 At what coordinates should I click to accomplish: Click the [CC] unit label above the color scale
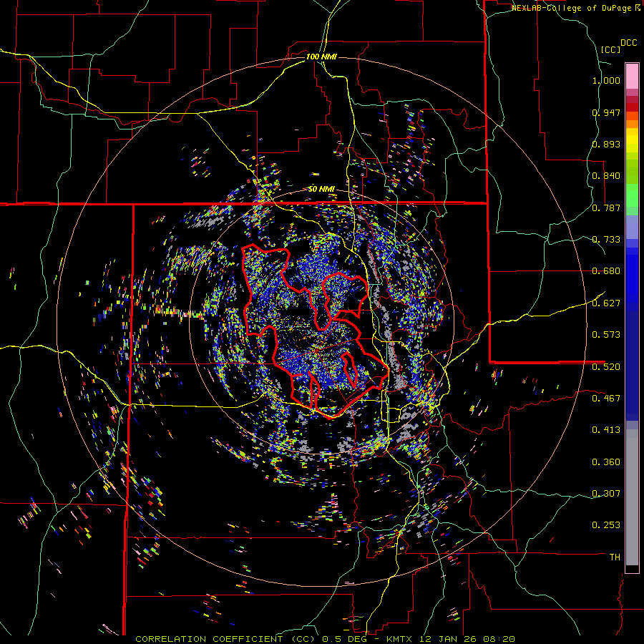point(610,49)
